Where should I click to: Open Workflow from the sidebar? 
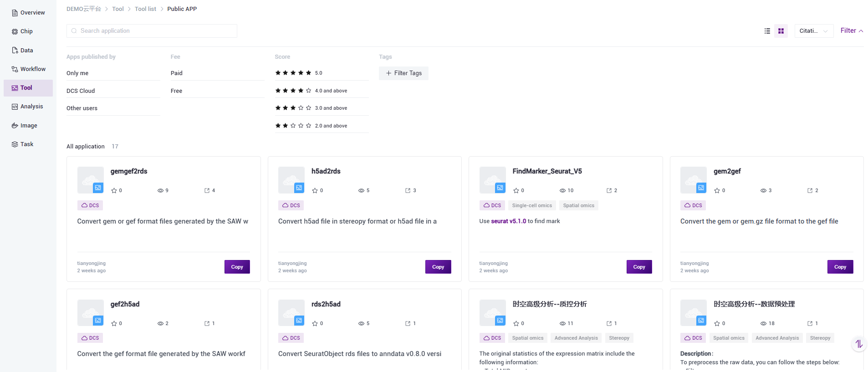pos(28,69)
